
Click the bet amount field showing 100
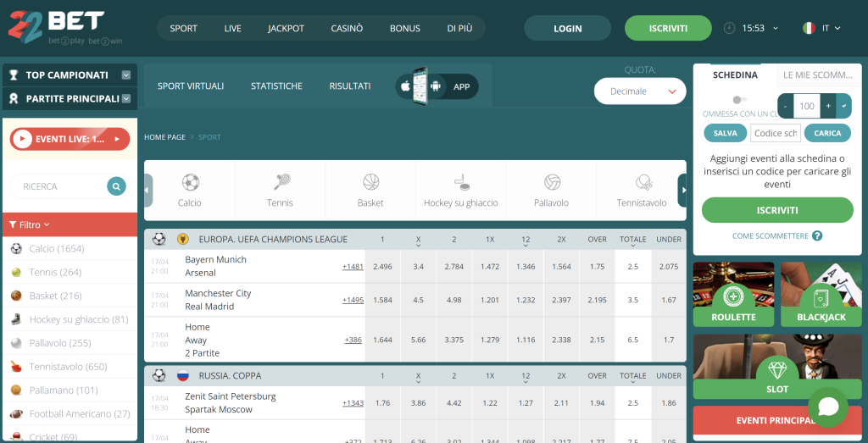(807, 106)
